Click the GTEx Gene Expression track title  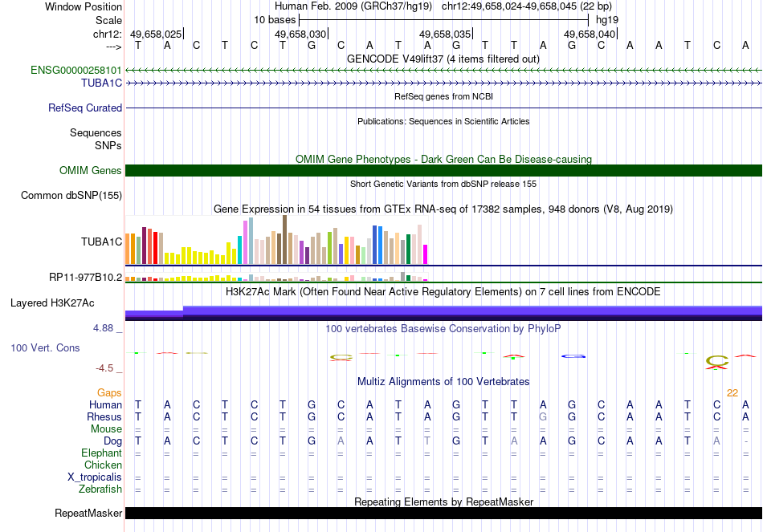[443, 209]
